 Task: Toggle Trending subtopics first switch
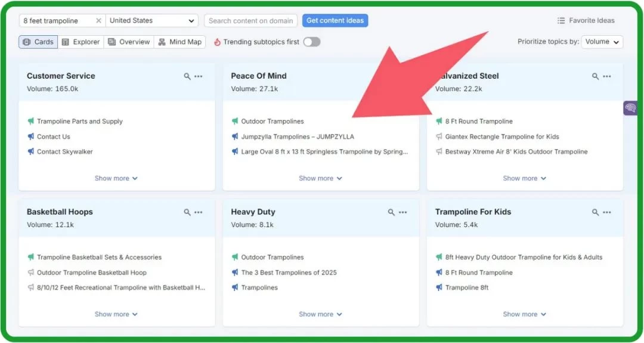tap(312, 42)
